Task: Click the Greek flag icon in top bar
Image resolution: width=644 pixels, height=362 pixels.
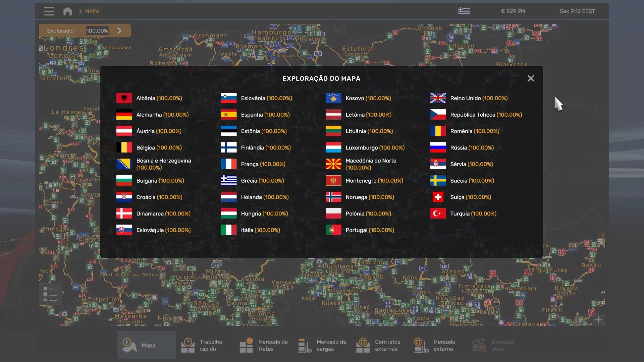Action: [x=464, y=11]
